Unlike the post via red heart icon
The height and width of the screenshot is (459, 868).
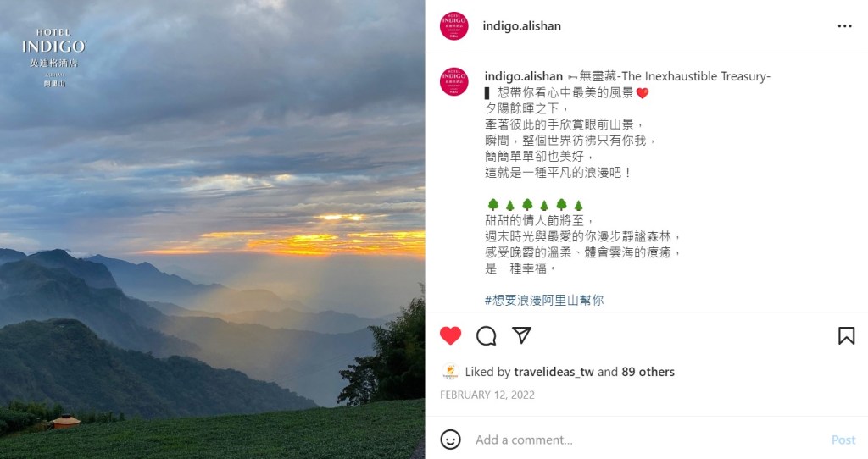pyautogui.click(x=451, y=335)
